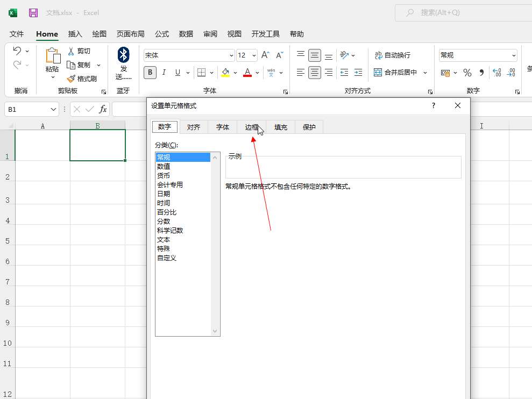Open the font name 宋体 dropdown
Screen dimensions: 532x399
[x=231, y=55]
